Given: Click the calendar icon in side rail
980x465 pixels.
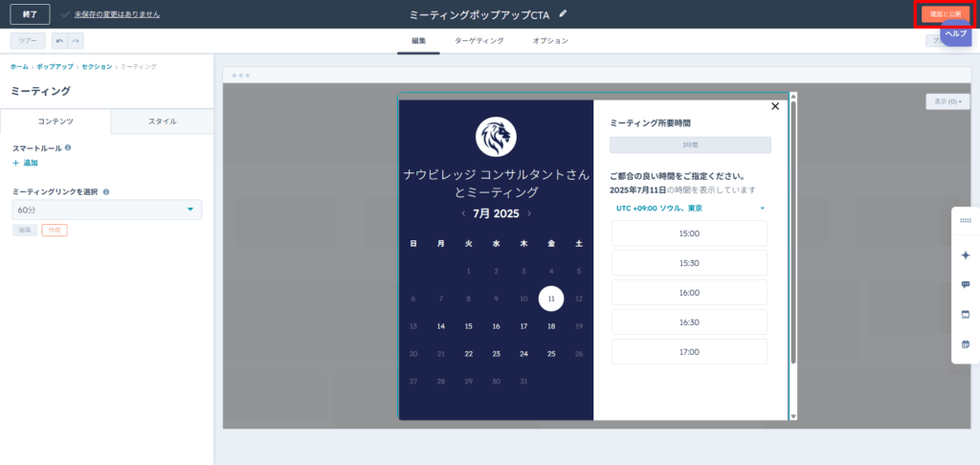Looking at the screenshot, I should (x=965, y=343).
